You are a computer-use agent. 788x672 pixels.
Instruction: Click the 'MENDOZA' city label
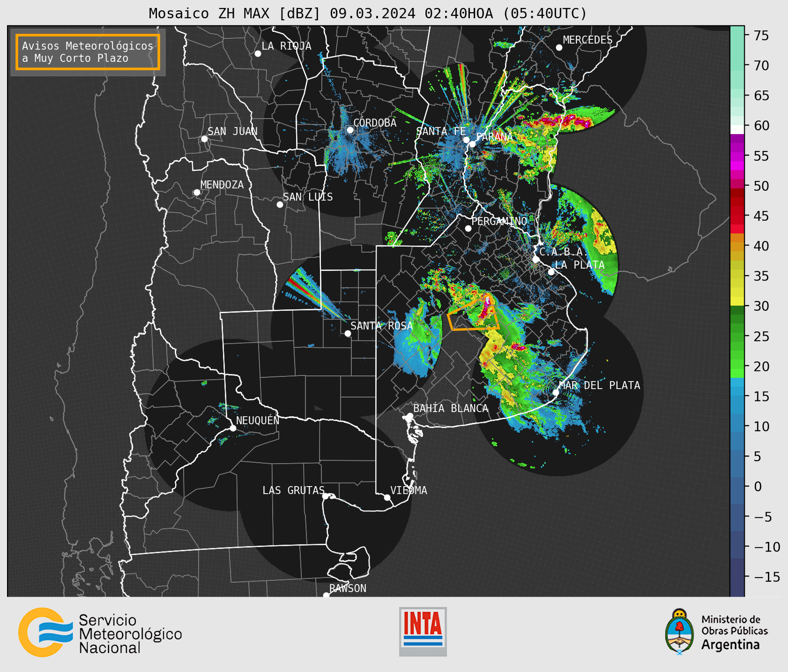pos(222,185)
